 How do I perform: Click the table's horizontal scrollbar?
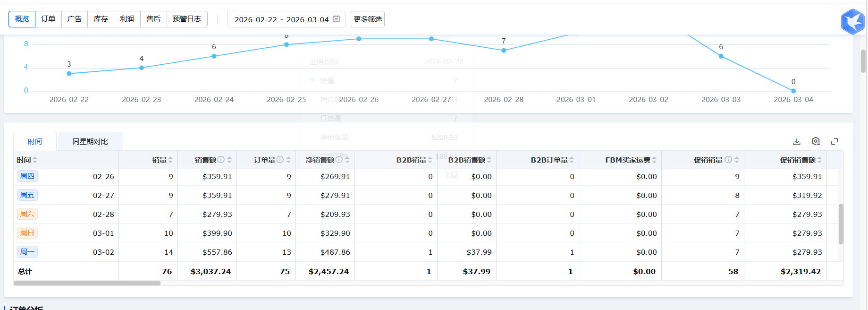87,283
